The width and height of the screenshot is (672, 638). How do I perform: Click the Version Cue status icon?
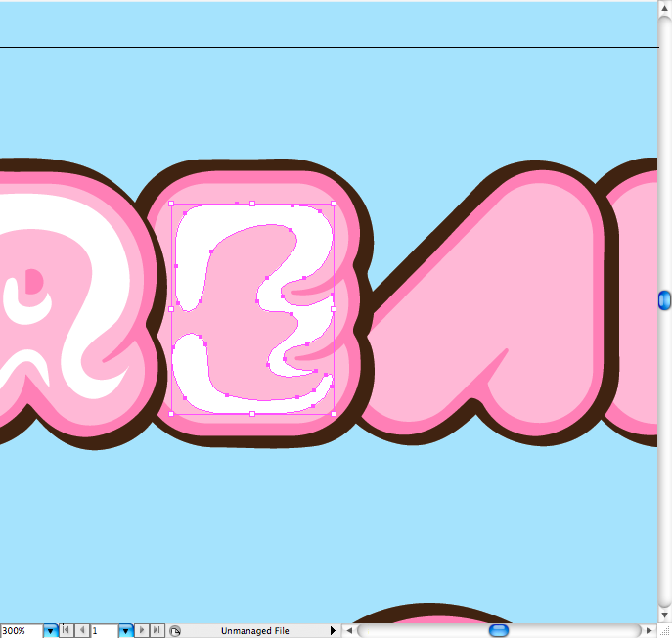click(x=174, y=631)
